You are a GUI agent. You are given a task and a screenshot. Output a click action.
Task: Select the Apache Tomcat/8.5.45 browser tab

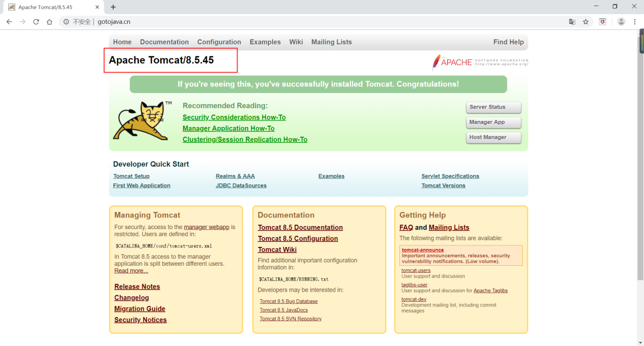pos(53,7)
